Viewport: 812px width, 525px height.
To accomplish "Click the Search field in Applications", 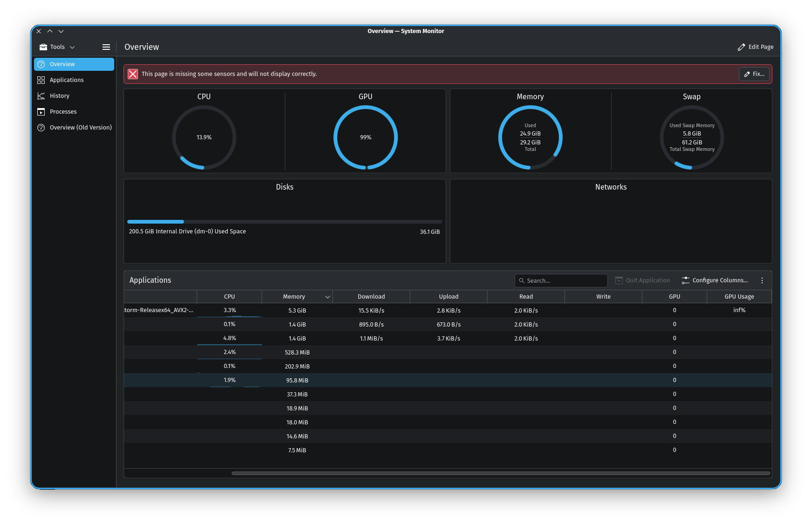I will pyautogui.click(x=565, y=280).
